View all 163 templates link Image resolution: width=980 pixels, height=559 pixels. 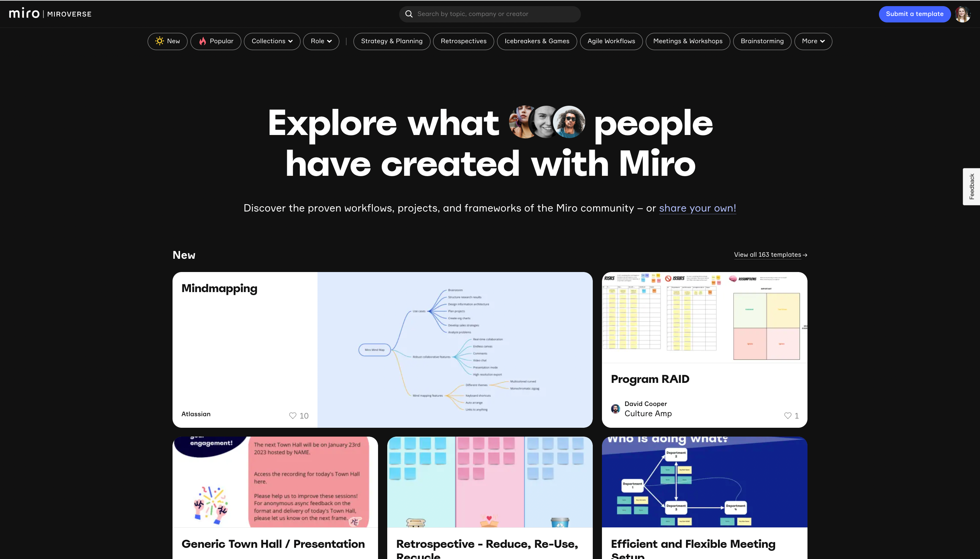771,255
